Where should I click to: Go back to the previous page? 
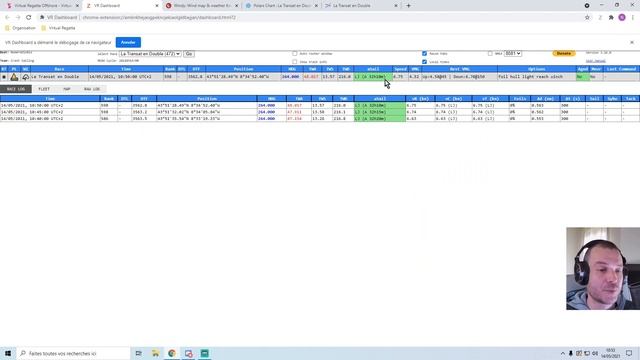click(x=7, y=18)
